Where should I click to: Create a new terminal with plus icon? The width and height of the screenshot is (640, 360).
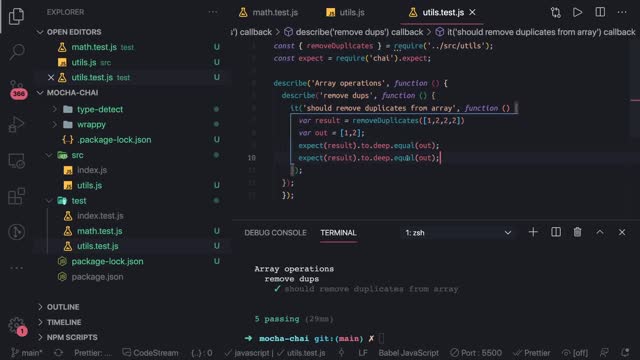click(533, 232)
